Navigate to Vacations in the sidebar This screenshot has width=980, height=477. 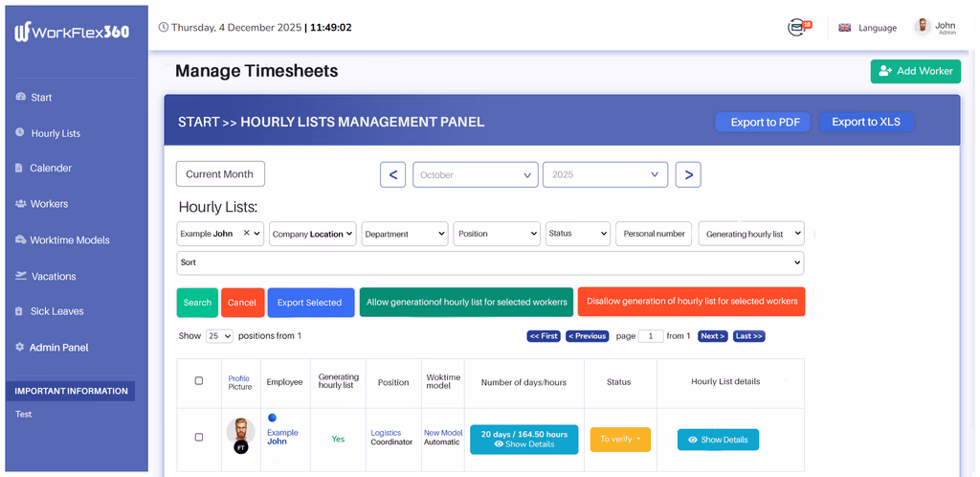[x=53, y=276]
